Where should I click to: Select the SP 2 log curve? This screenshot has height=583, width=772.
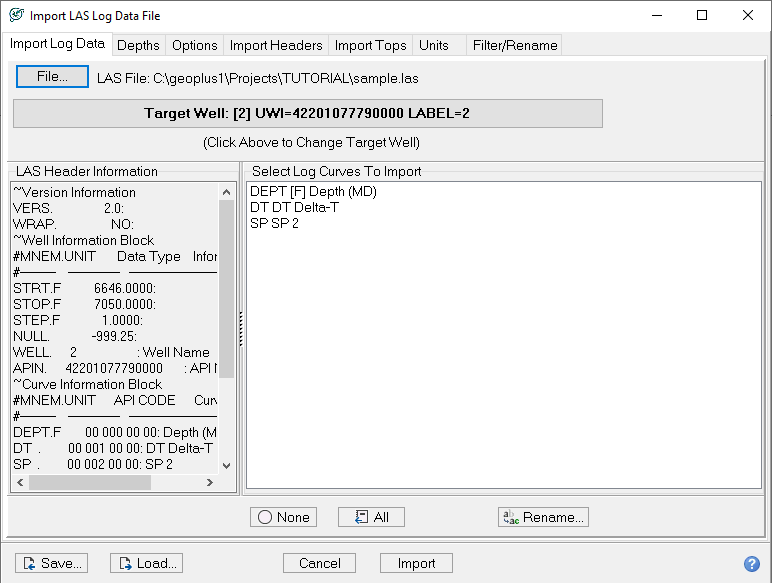(274, 223)
